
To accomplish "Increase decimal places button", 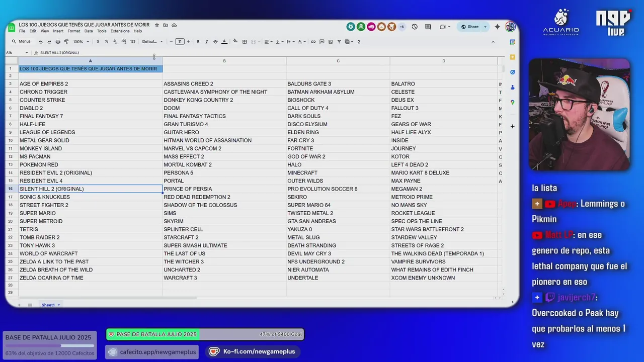I will click(124, 42).
